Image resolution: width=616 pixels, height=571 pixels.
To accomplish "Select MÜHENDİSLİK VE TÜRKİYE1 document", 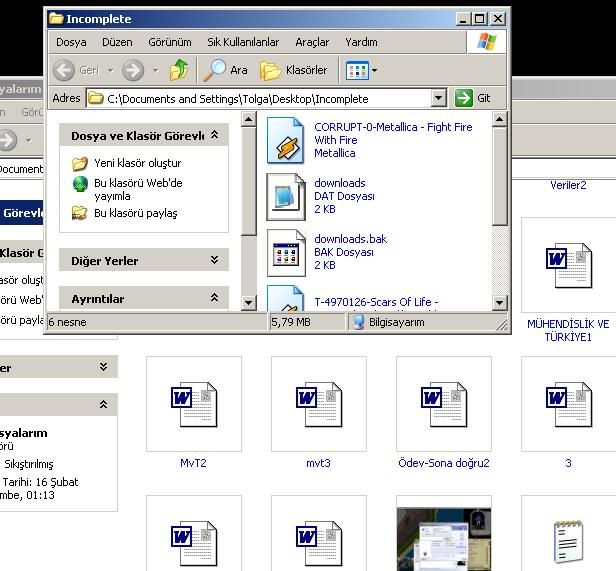I will (x=568, y=266).
